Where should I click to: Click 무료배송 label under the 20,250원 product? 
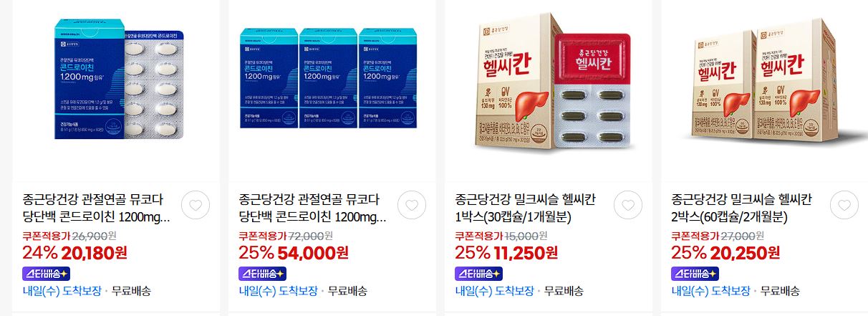pos(780,291)
